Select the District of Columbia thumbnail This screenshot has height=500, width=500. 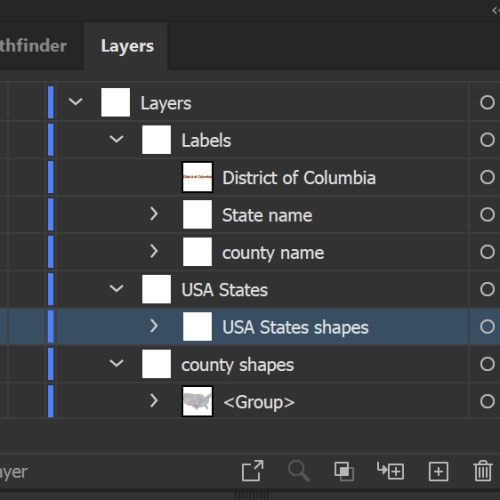click(x=197, y=177)
